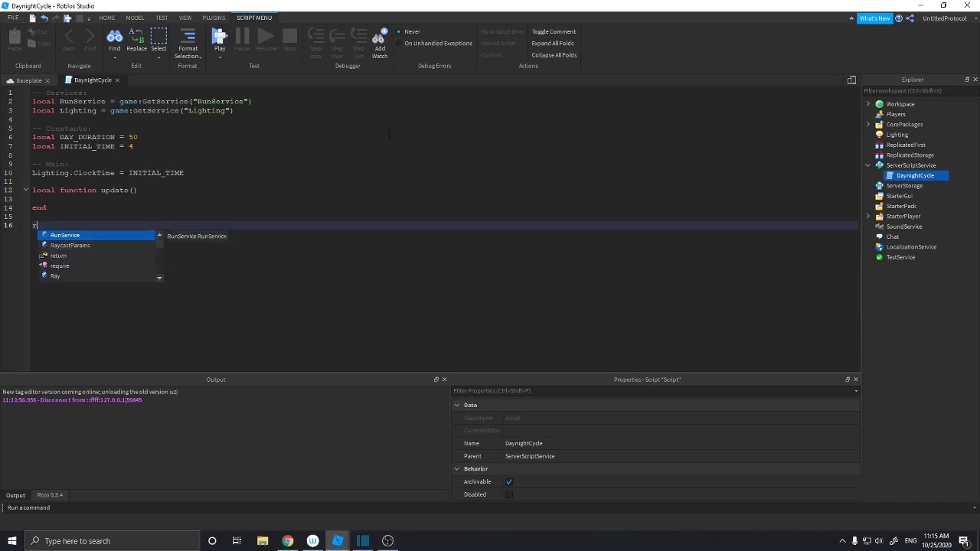Click the share icon beside the UntitledProtocol name
980x551 pixels.
pyautogui.click(x=910, y=18)
